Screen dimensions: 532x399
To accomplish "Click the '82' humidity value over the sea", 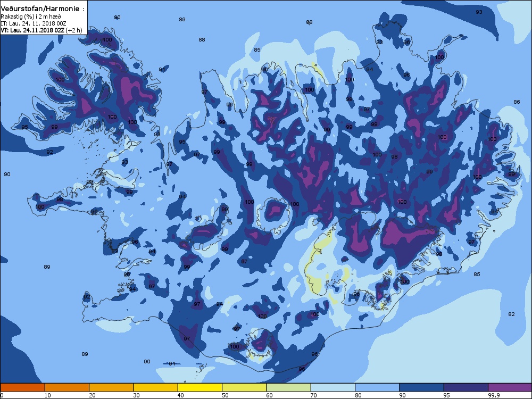I will point(511,314).
